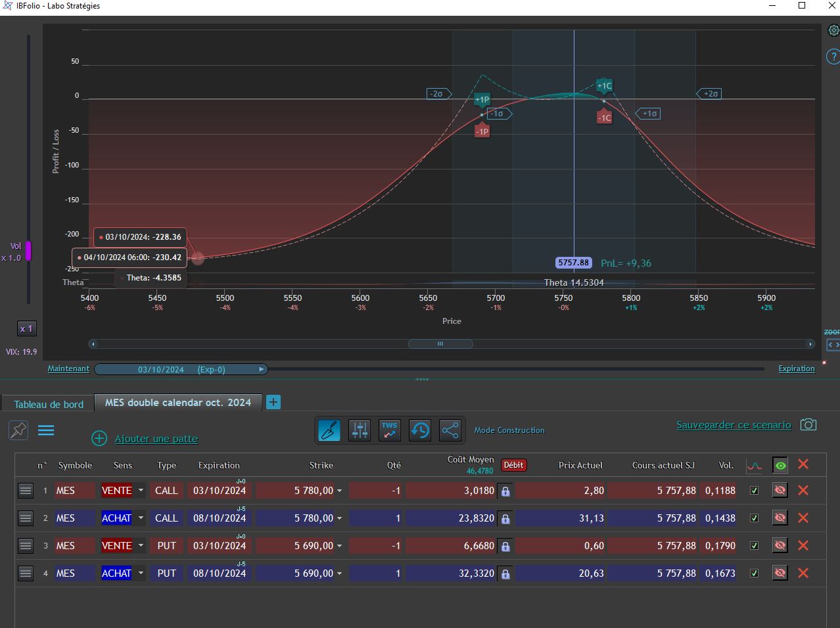Screen dimensions: 840x628
Task: Open strike dropdown for leg 4 5 690,00
Action: pyautogui.click(x=340, y=573)
